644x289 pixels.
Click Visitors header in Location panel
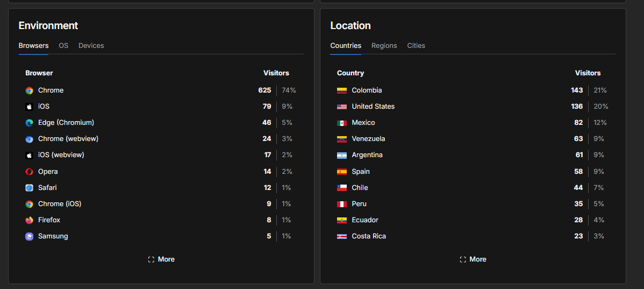(588, 73)
